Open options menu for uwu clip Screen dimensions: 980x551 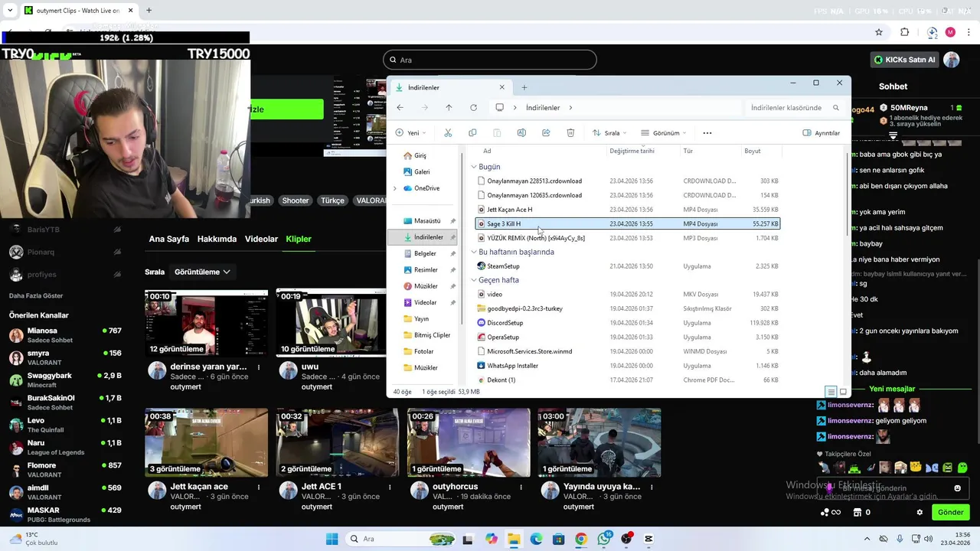pyautogui.click(x=390, y=367)
